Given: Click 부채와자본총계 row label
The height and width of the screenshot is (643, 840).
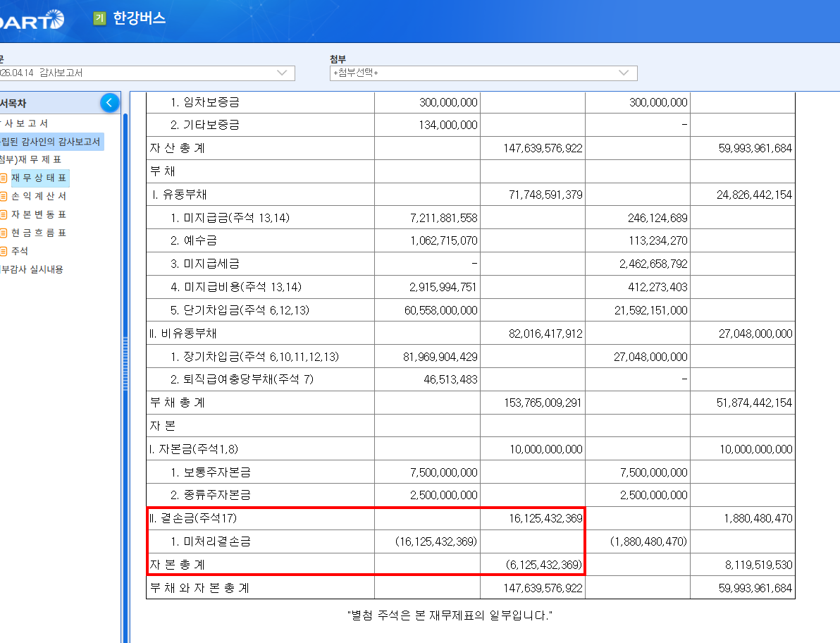Looking at the screenshot, I should point(199,588).
